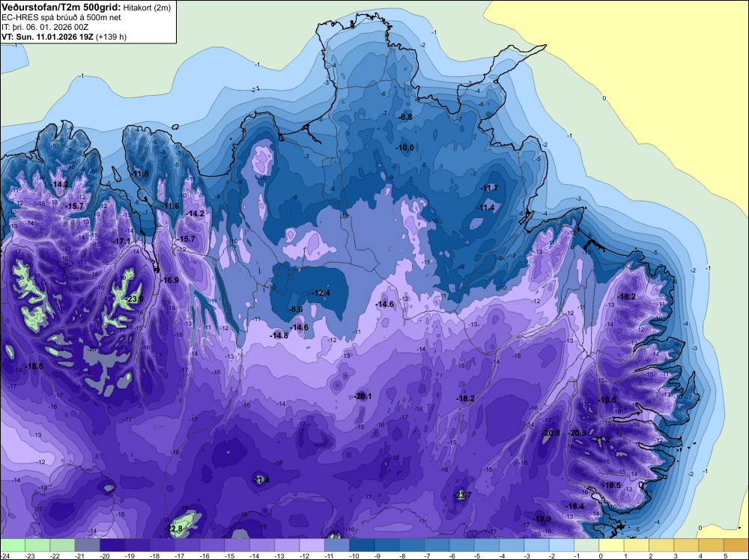Click the -17.1 temperature value

pos(122,242)
